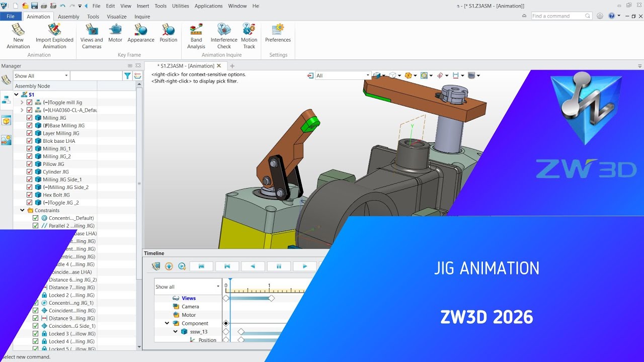The image size is (644, 362).
Task: Launch Interference Check
Action: 224,36
